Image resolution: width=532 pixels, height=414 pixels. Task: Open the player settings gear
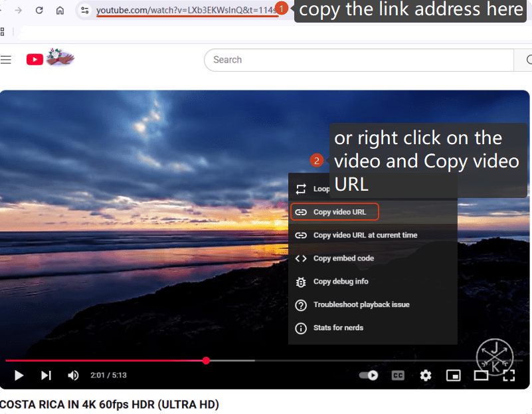tap(426, 375)
